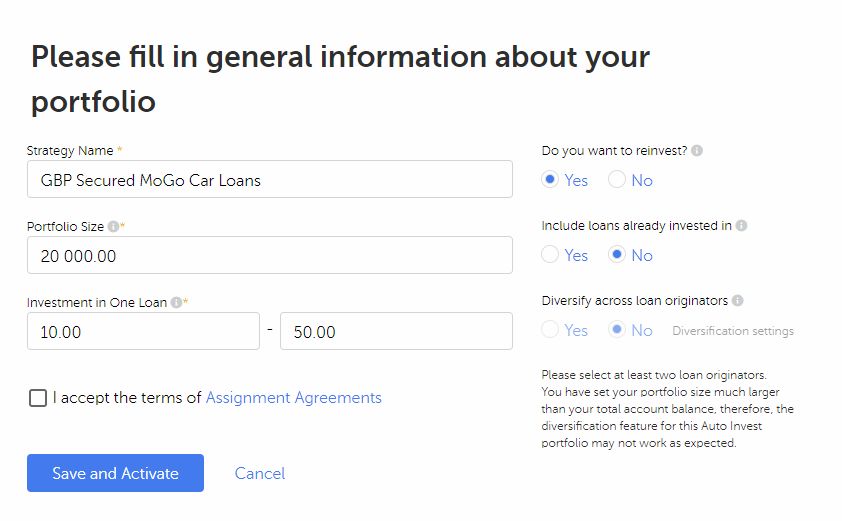The image size is (842, 521).
Task: Open the reinvest question info tooltip icon
Action: (x=697, y=151)
